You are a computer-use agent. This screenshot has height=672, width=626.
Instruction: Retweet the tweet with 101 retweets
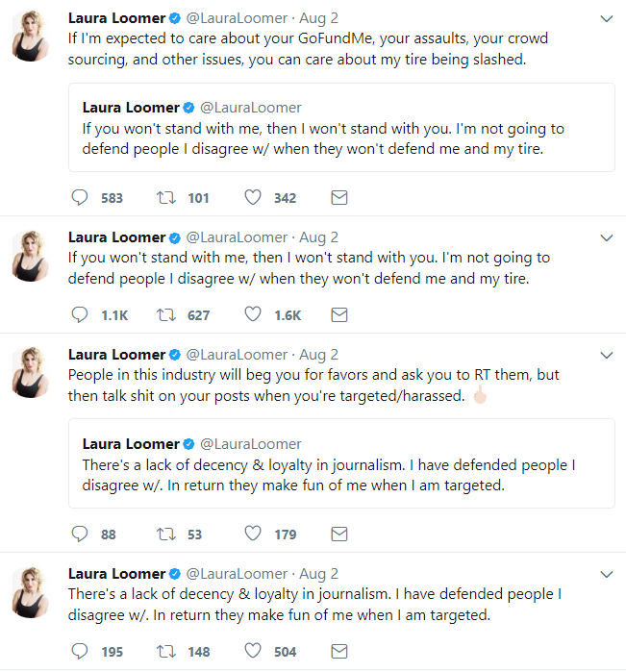coord(165,197)
